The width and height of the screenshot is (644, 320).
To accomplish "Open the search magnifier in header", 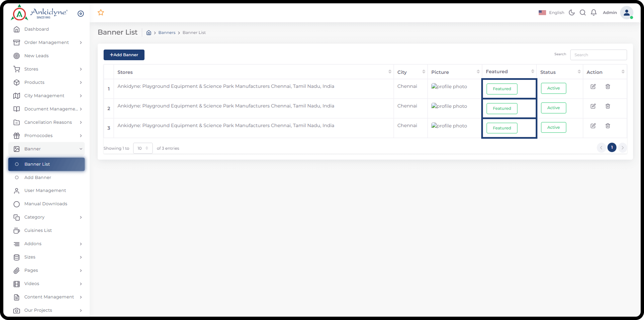I will 583,13.
